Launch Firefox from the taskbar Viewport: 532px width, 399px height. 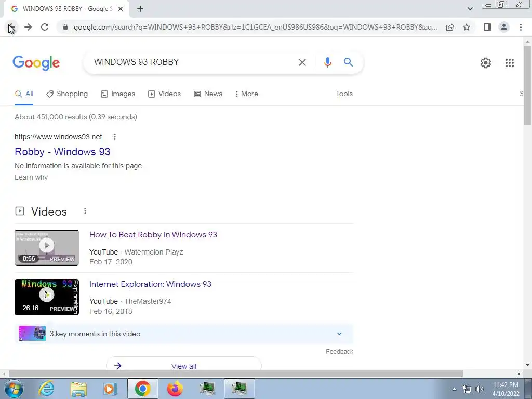coord(175,389)
